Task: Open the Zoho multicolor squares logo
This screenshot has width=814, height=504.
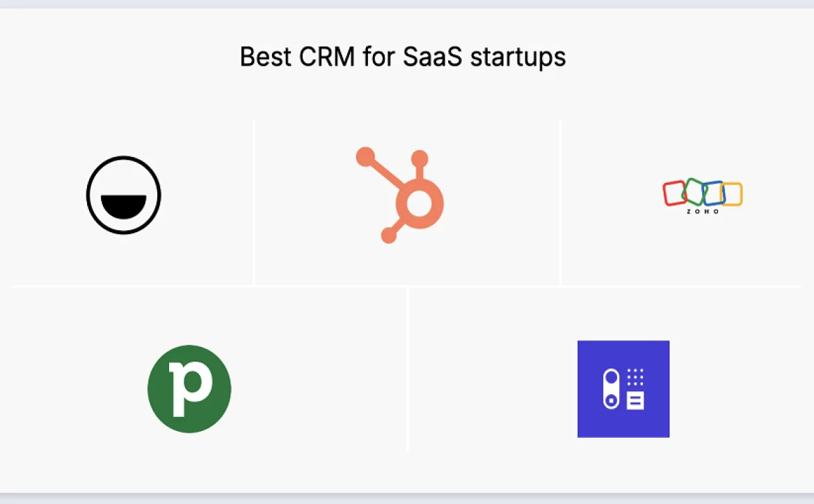Action: point(703,196)
